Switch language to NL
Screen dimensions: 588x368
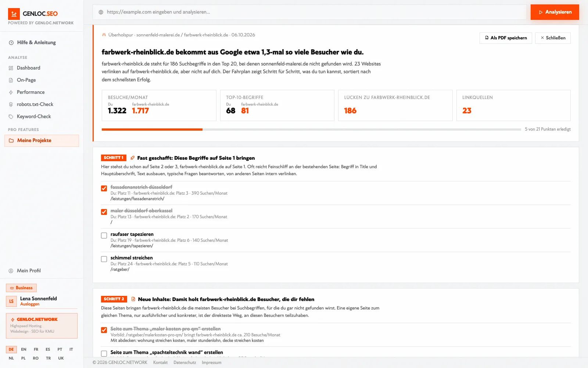[x=11, y=358]
